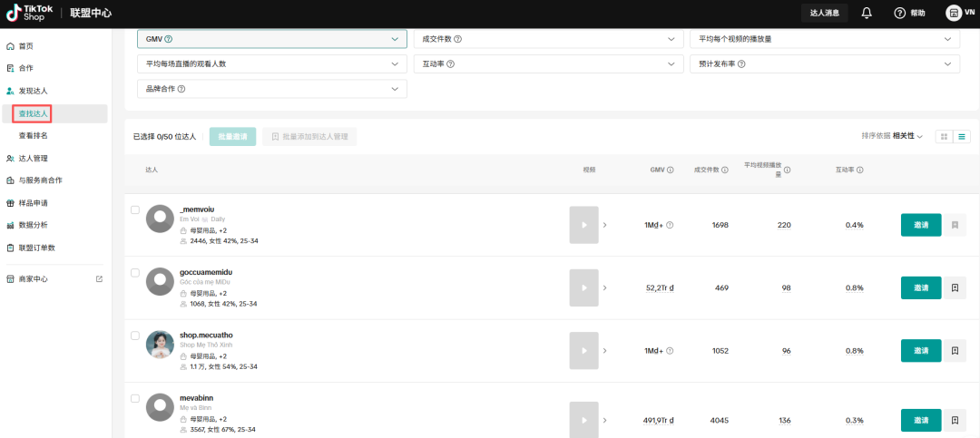
Task: Click the GMV filter help icon
Action: (169, 39)
